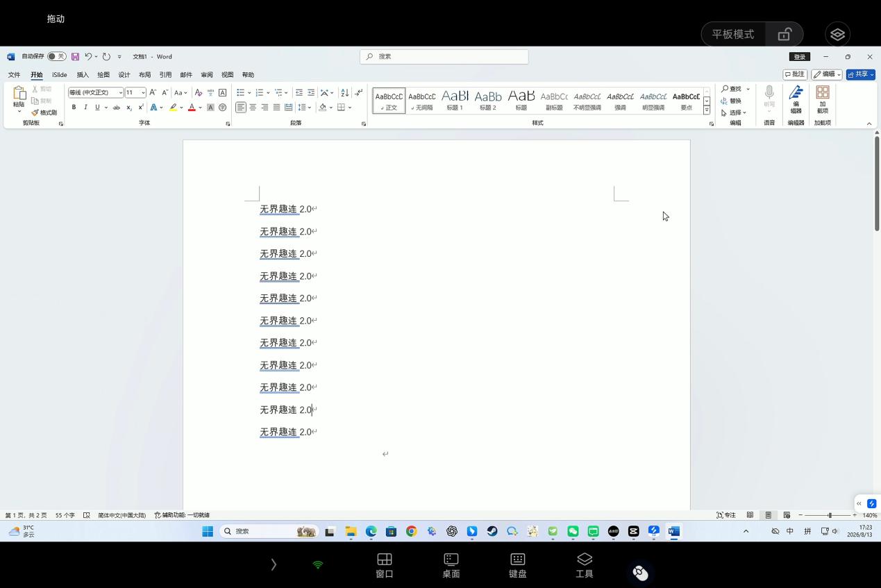
Task: Open the Paste (粘贴) clipboard icon
Action: tap(19, 93)
